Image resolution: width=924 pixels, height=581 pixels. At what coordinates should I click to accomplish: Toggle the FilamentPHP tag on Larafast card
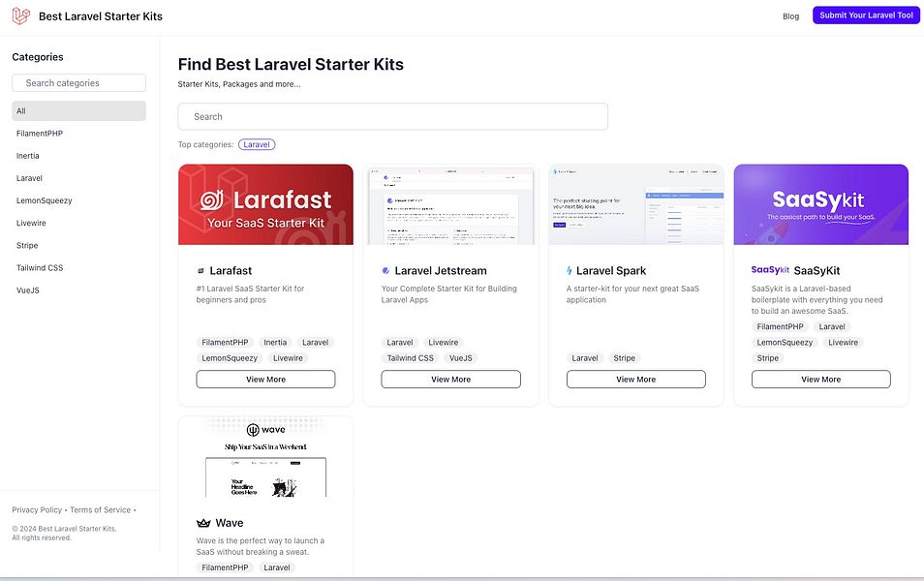tap(225, 342)
